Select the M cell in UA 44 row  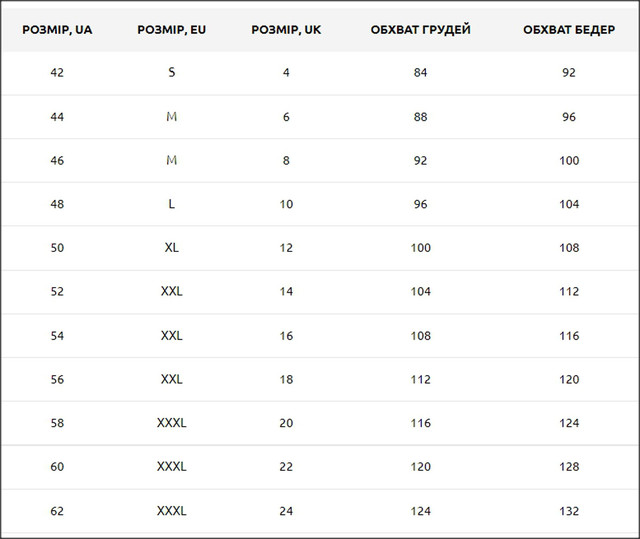pos(172,117)
